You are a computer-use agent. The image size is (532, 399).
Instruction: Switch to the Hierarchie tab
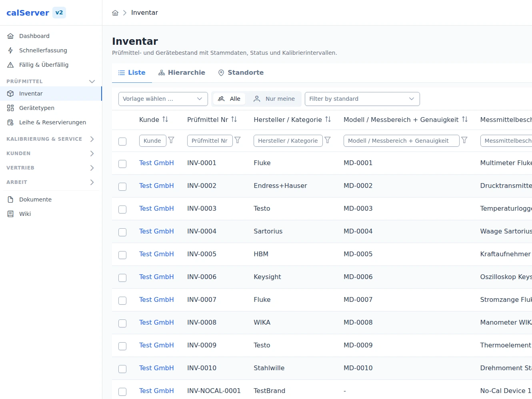182,73
